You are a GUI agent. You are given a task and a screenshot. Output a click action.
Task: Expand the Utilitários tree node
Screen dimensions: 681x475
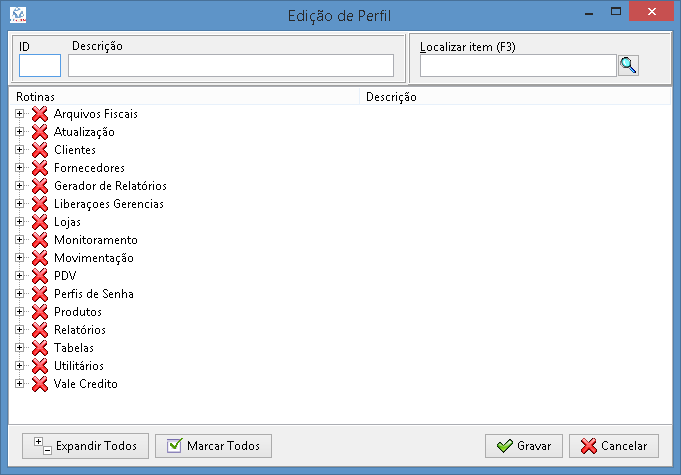click(x=19, y=366)
